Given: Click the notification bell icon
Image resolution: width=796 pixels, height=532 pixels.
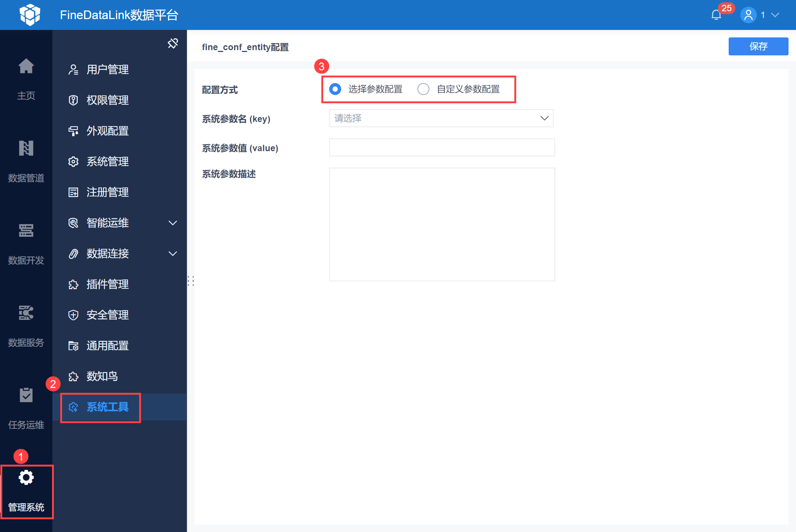Looking at the screenshot, I should pyautogui.click(x=716, y=15).
